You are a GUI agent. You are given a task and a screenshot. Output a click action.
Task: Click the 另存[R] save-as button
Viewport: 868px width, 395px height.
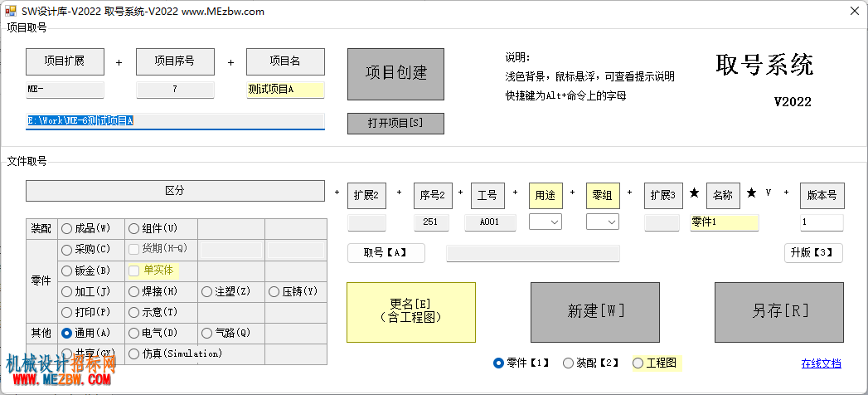tap(779, 312)
